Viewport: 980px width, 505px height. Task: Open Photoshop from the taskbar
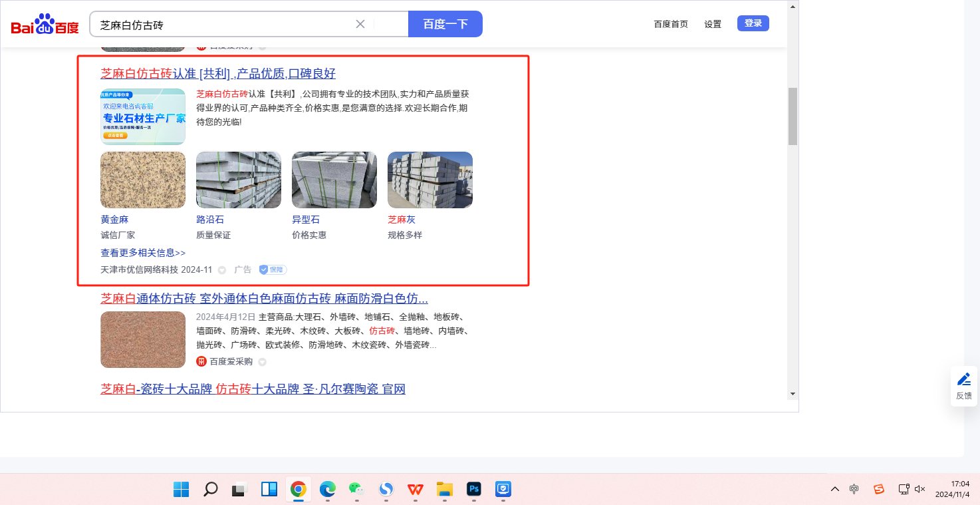point(474,490)
